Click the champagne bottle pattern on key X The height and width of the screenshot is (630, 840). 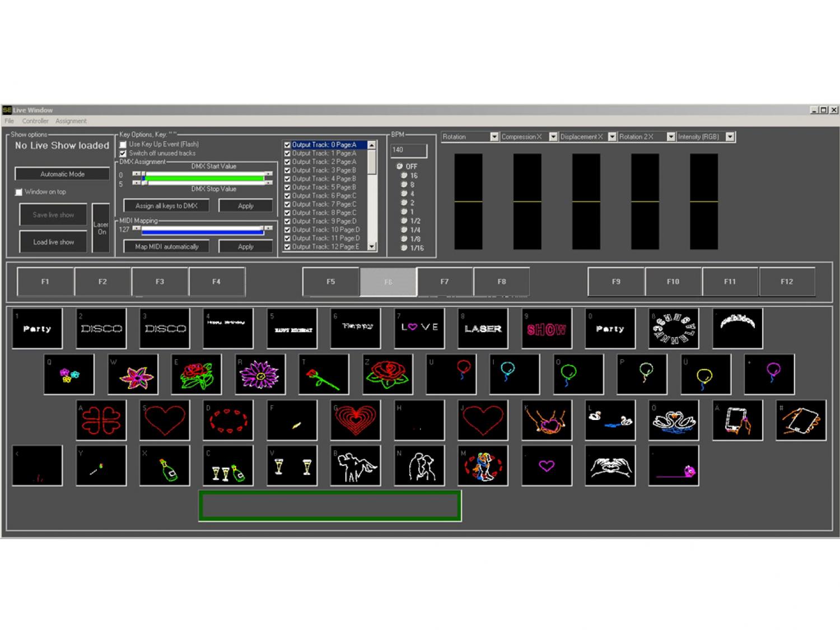(165, 466)
